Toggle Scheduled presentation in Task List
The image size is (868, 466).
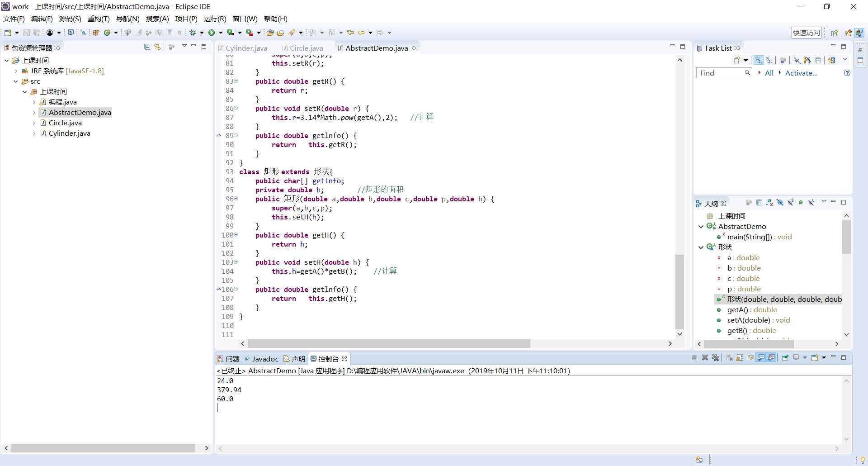[x=769, y=60]
